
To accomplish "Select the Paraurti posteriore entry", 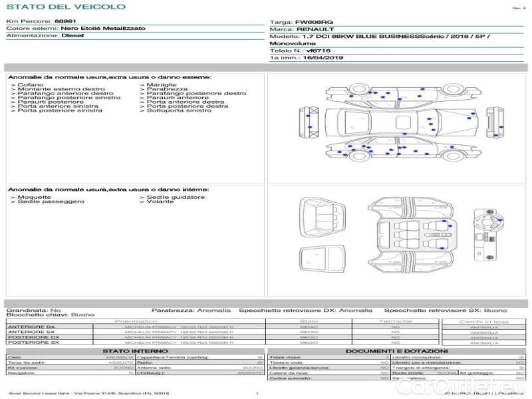I will click(x=51, y=102).
